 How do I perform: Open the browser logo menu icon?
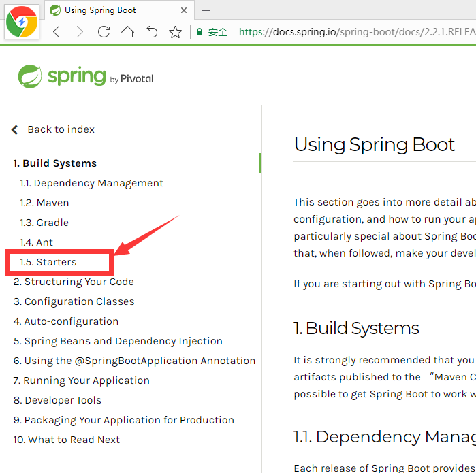22,22
